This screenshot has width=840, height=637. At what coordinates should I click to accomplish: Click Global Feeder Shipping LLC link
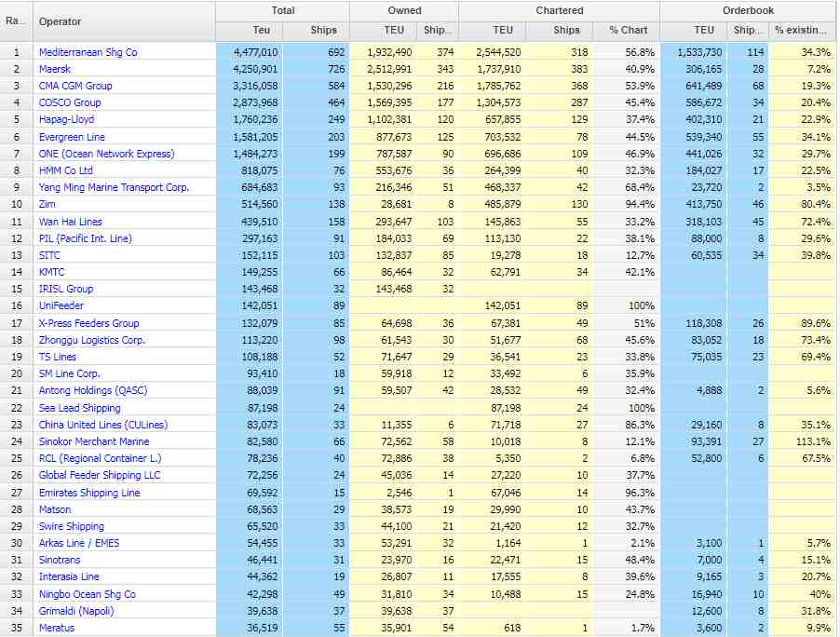[100, 475]
